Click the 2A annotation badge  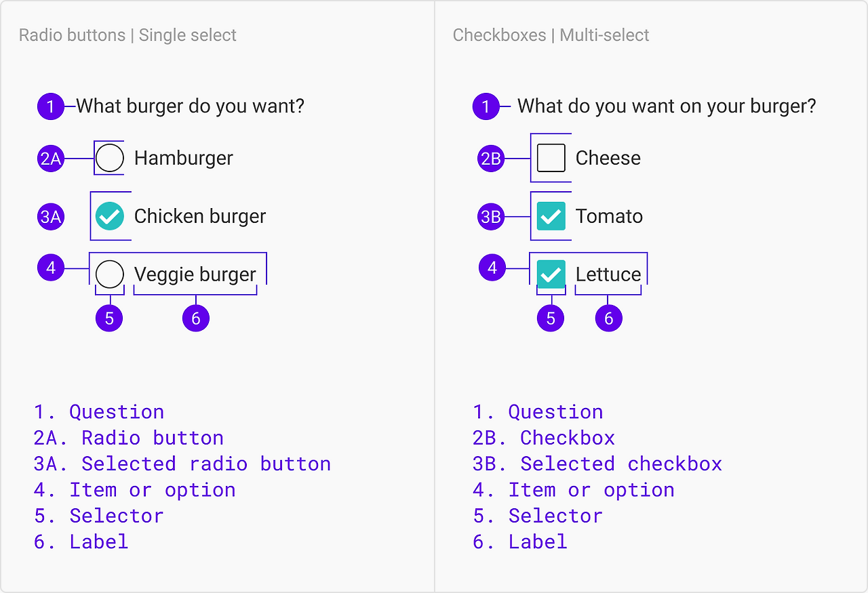point(51,159)
